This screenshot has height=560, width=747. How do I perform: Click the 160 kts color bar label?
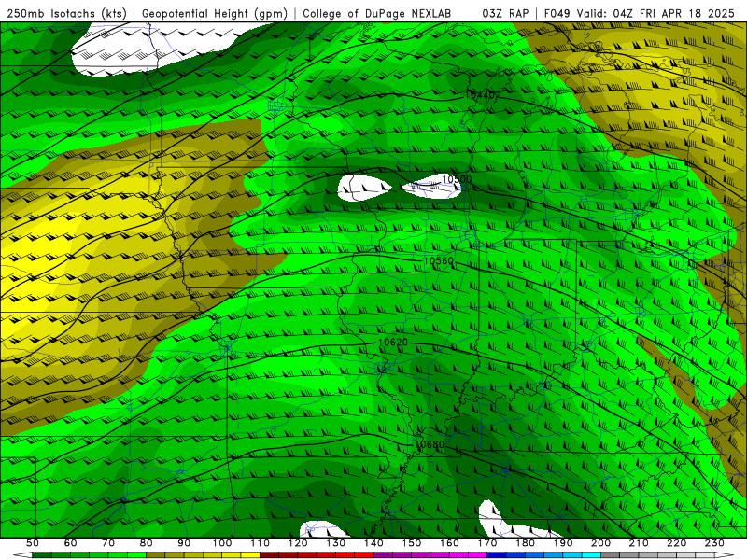click(449, 543)
